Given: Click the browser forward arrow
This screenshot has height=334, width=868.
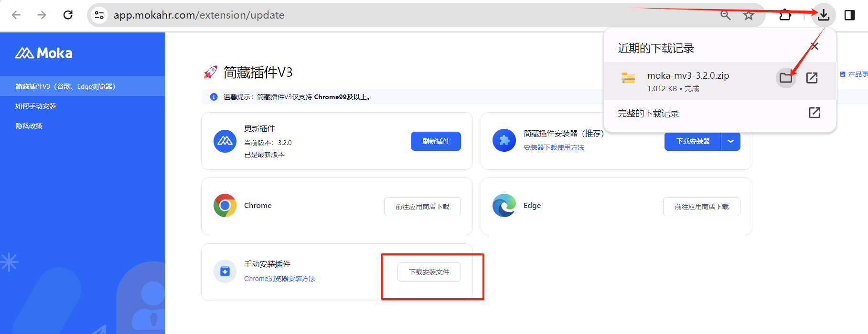Looking at the screenshot, I should pos(42,15).
